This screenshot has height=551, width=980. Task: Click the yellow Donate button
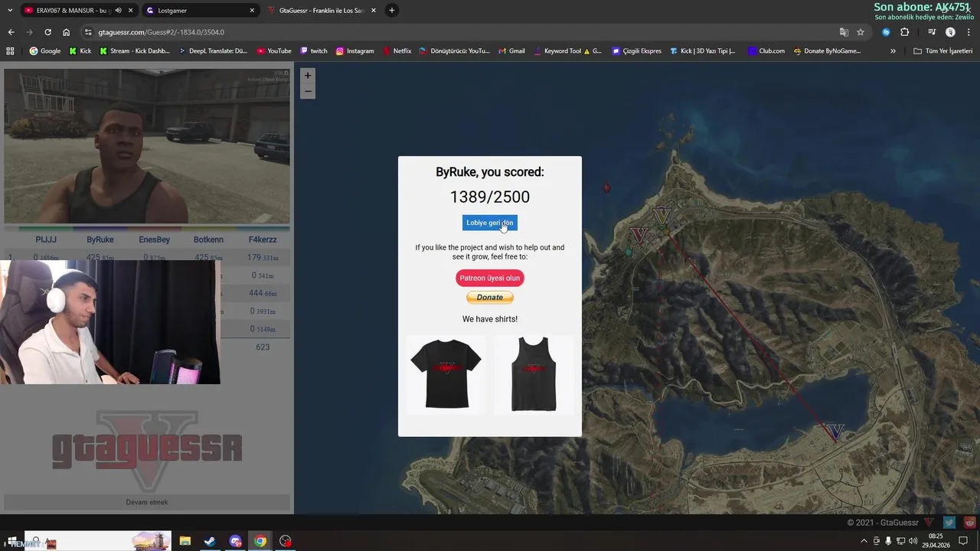[490, 298]
